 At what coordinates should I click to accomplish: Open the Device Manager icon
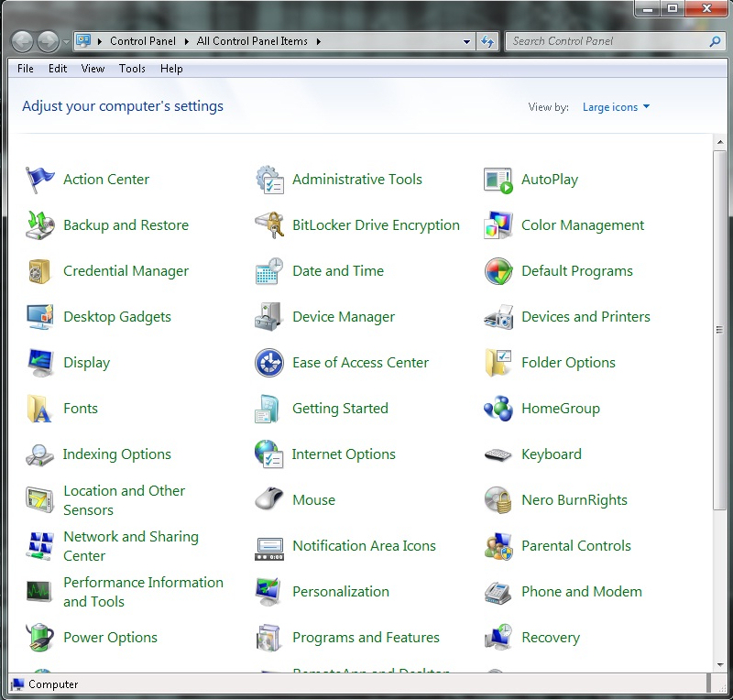tap(268, 317)
